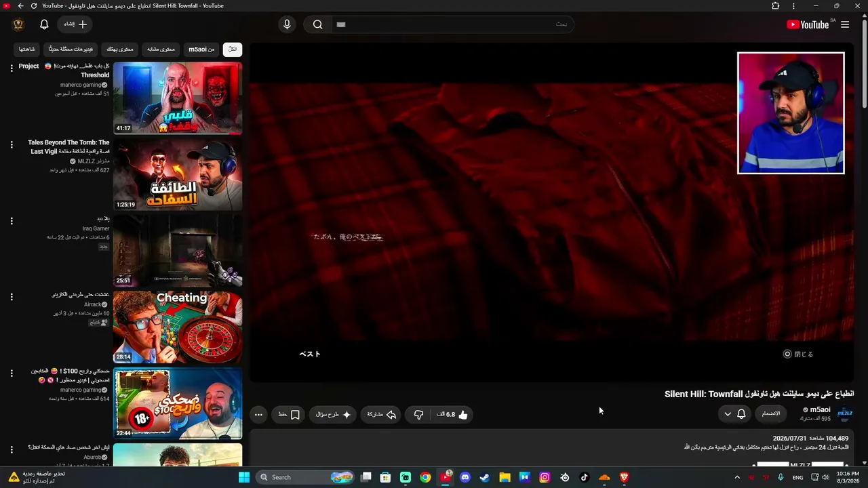Open the m5aoi channel avatar

845,413
